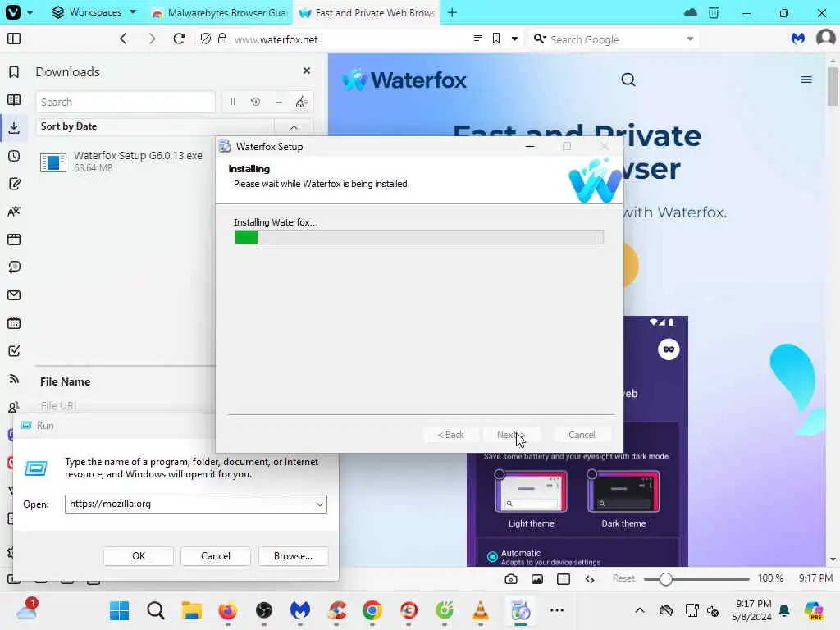Viewport: 840px width, 630px height.
Task: Expand the Run dialog Open combo dropdown
Action: point(319,504)
